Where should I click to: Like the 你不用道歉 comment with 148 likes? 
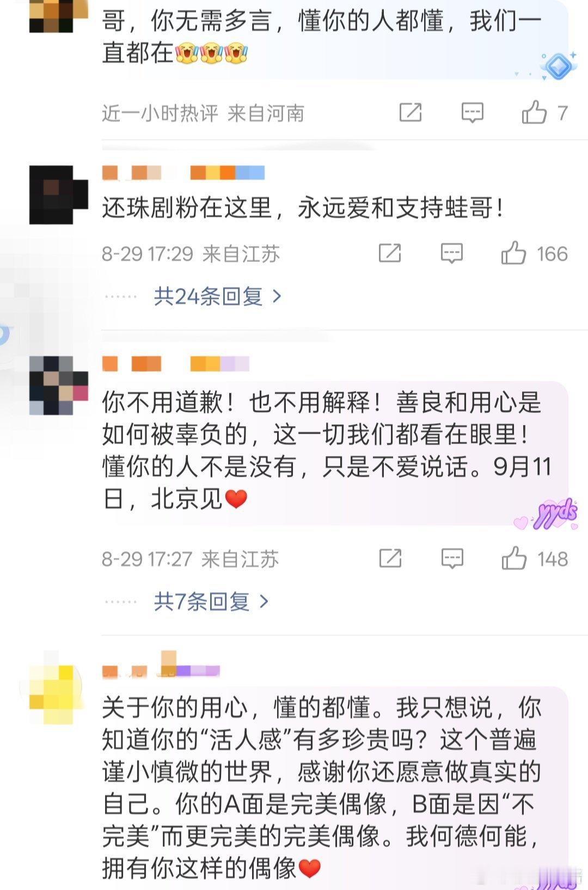(514, 558)
